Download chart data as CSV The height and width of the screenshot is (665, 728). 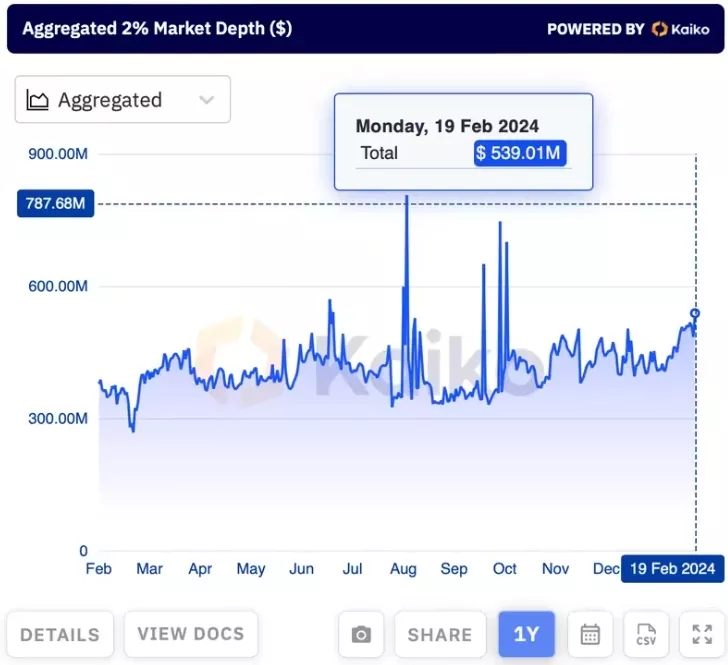point(646,634)
